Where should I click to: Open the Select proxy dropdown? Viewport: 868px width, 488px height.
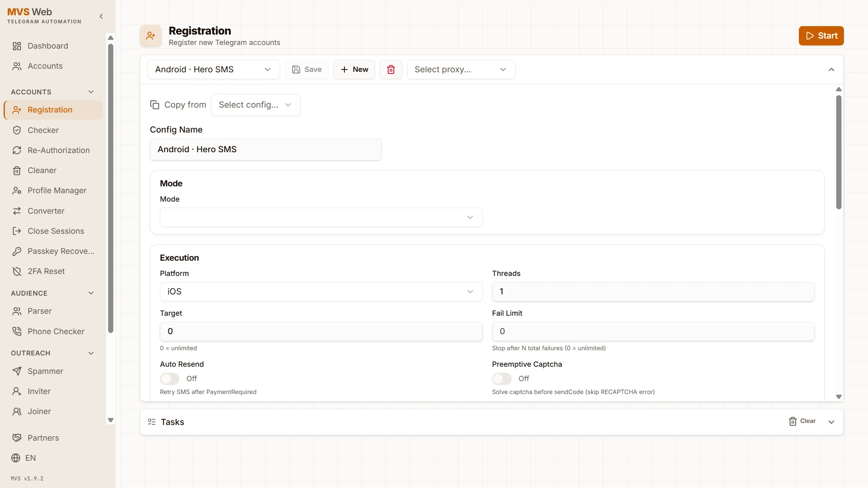pyautogui.click(x=461, y=69)
